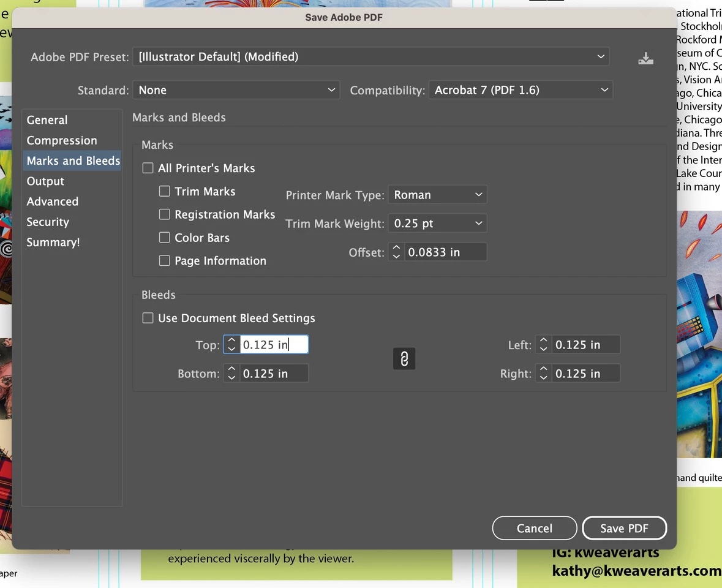722x588 pixels.
Task: Enable Use Document Bleed Settings
Action: pyautogui.click(x=148, y=318)
